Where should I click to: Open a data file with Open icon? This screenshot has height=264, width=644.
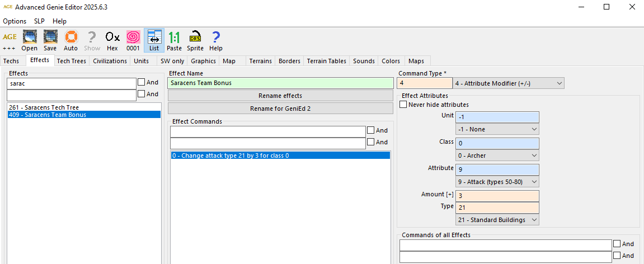point(30,41)
